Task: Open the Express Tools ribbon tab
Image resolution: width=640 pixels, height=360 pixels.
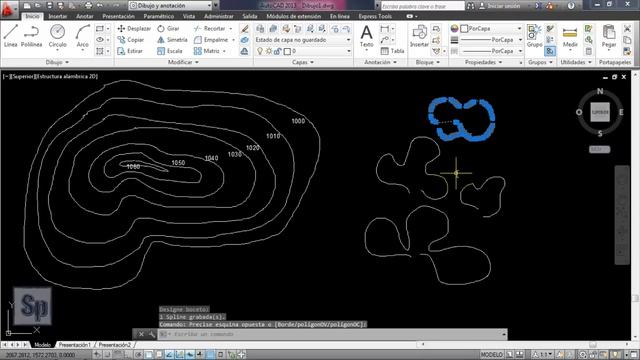Action: tap(375, 16)
